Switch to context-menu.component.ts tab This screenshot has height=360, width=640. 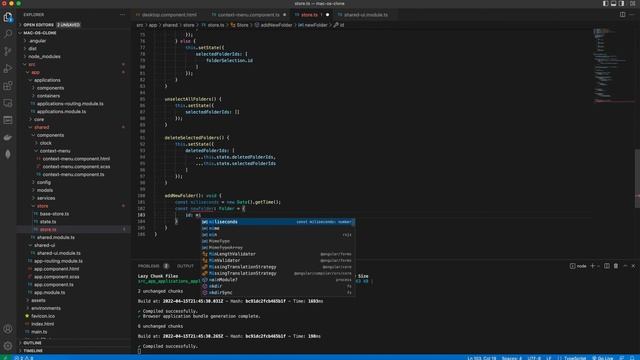(x=249, y=15)
